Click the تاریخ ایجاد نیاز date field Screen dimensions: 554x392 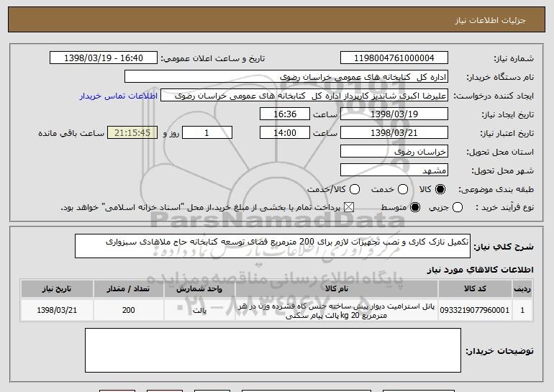393,114
